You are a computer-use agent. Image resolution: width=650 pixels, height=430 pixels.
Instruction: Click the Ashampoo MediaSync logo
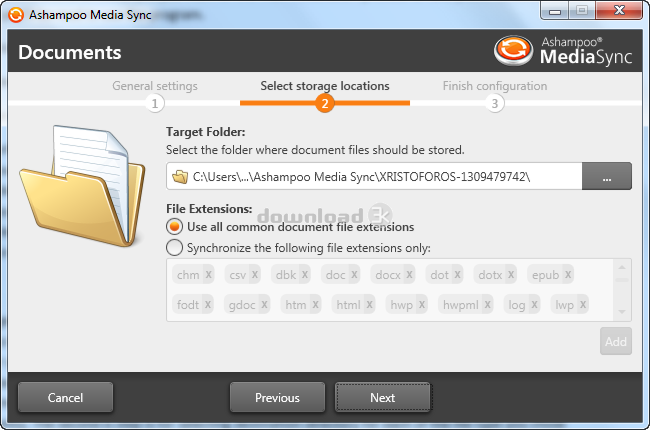point(563,52)
